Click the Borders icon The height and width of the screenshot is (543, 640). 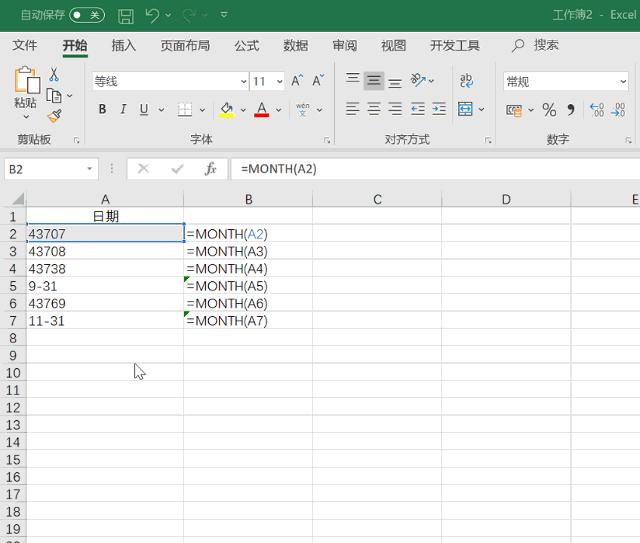(184, 109)
